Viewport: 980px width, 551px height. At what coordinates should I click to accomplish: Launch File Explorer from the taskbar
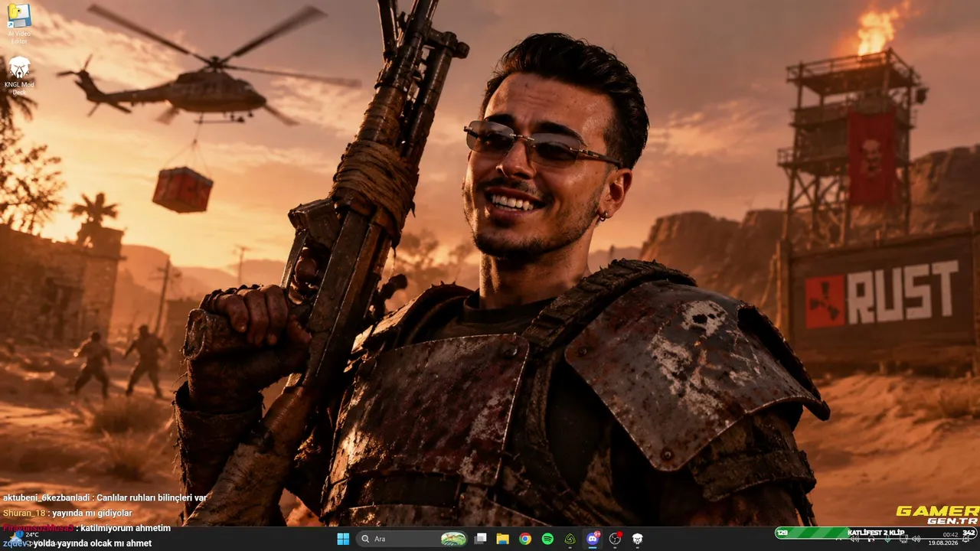point(502,539)
